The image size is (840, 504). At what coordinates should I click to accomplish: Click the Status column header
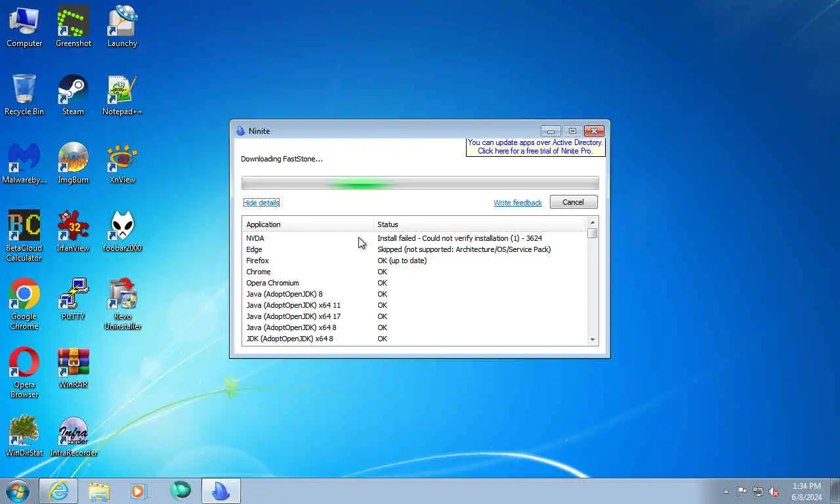(479, 224)
